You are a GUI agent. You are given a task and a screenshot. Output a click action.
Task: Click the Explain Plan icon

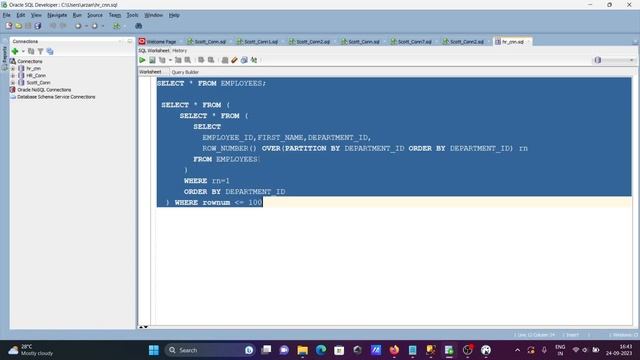162,60
